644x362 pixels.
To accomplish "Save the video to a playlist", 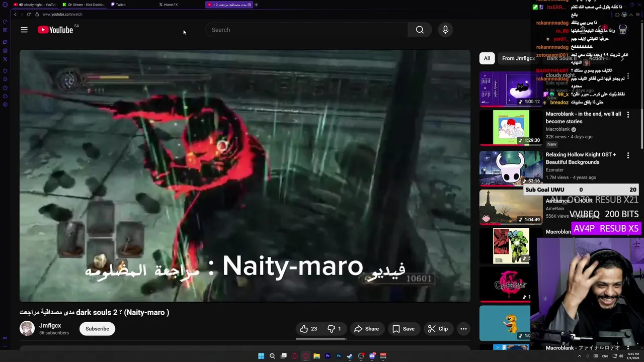I will tap(404, 329).
